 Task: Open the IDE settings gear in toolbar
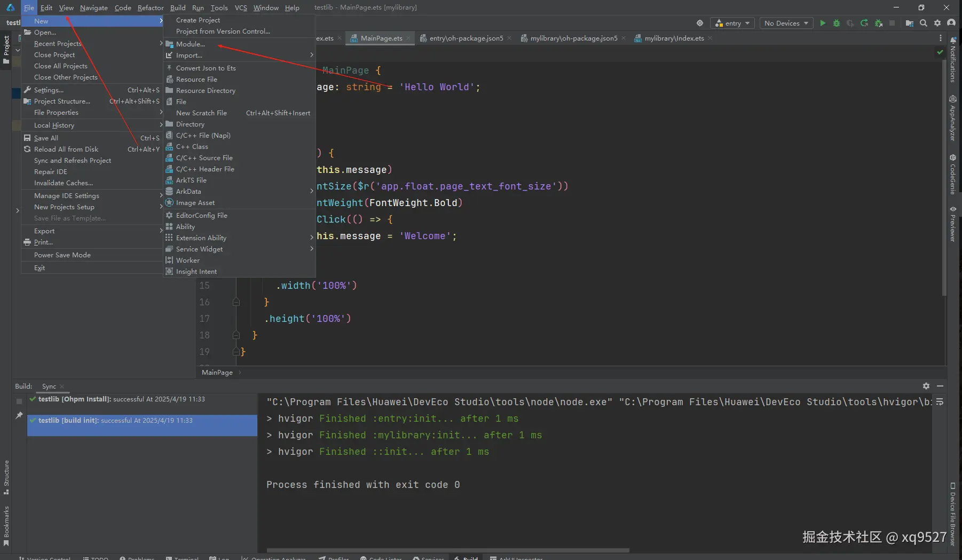click(937, 23)
